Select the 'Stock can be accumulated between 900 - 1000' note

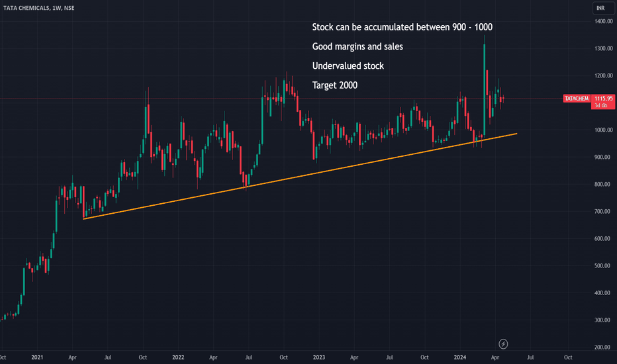point(402,27)
